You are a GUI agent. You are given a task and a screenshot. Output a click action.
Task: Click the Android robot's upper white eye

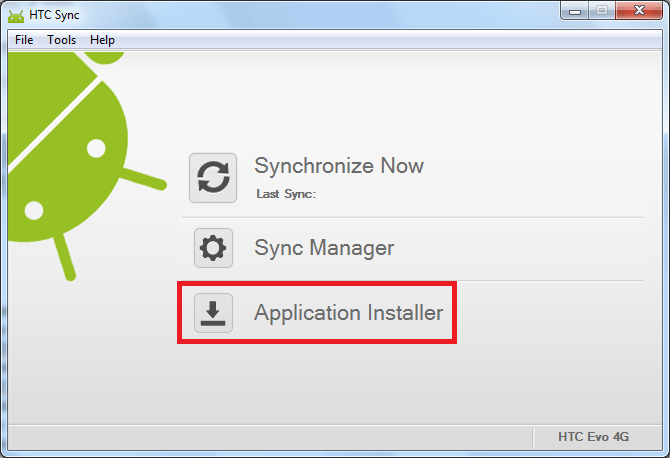[96, 148]
